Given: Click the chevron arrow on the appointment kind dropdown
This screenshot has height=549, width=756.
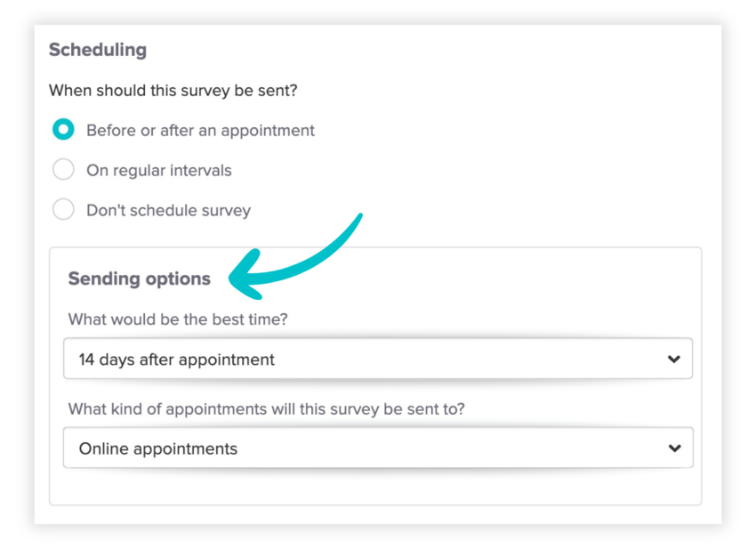Looking at the screenshot, I should tap(673, 448).
